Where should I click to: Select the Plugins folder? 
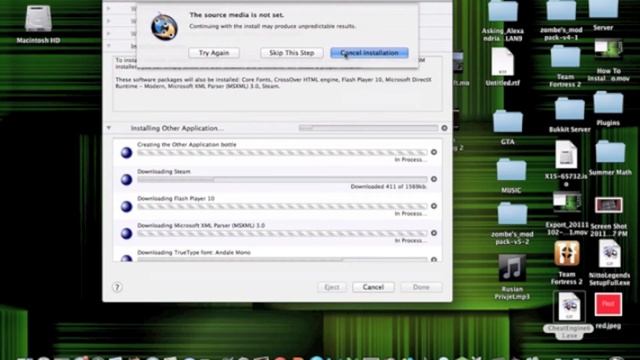point(608,103)
